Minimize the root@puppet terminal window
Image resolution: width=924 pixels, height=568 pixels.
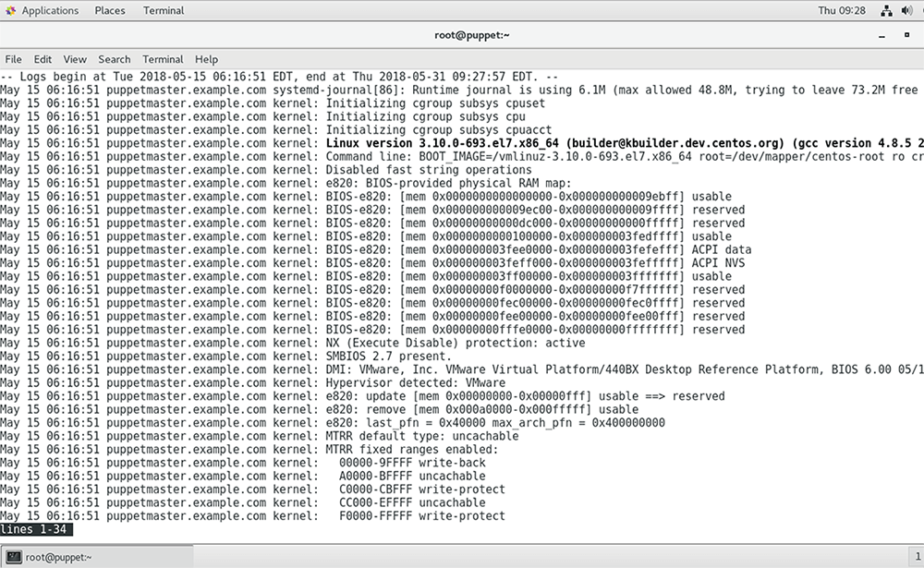[883, 35]
